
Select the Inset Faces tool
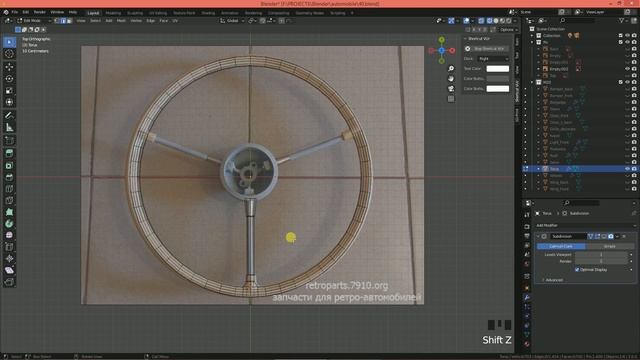pyautogui.click(x=9, y=165)
